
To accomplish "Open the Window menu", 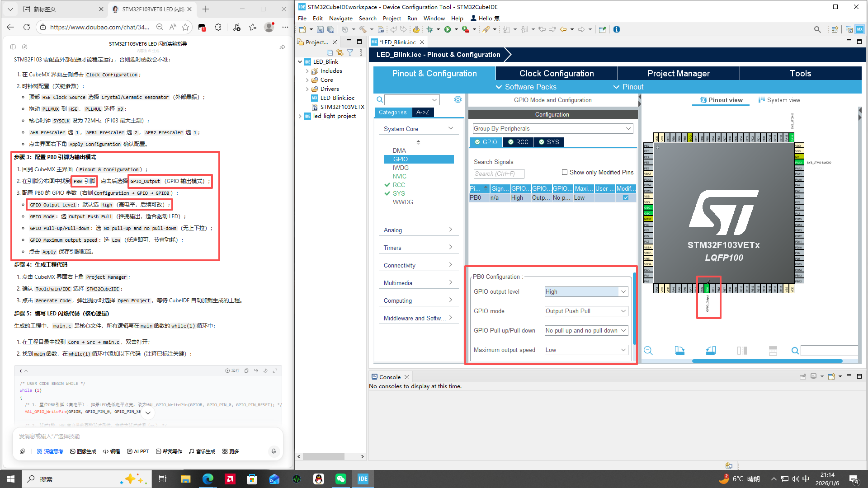I will pos(434,18).
